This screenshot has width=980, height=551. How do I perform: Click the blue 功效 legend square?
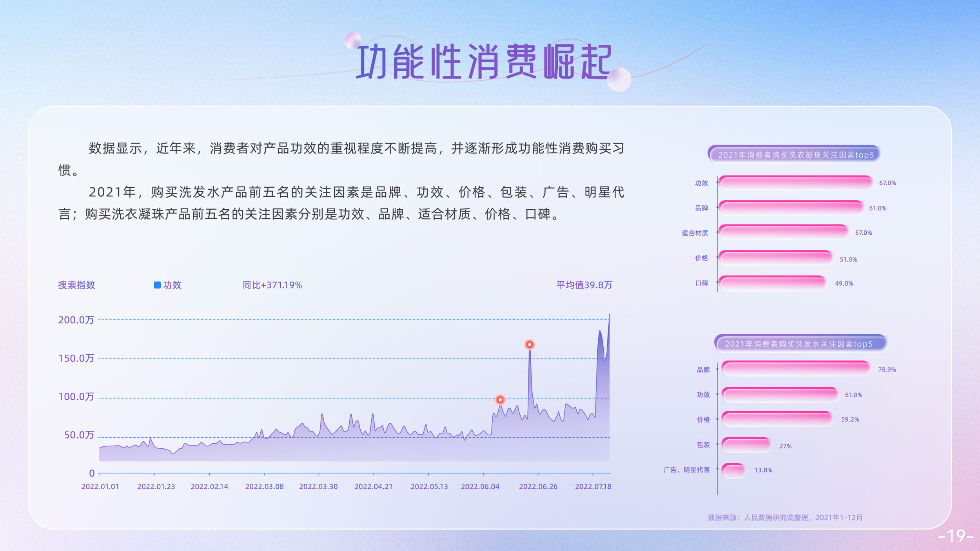[x=157, y=285]
